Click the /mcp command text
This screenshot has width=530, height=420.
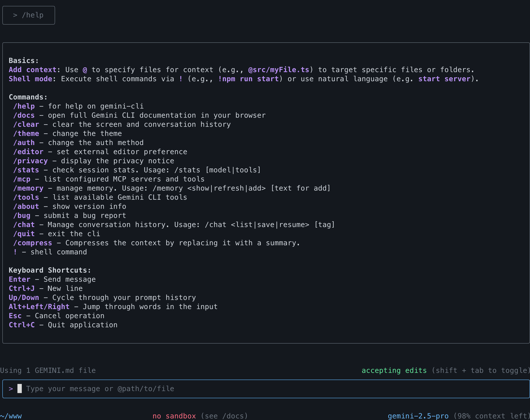click(22, 179)
